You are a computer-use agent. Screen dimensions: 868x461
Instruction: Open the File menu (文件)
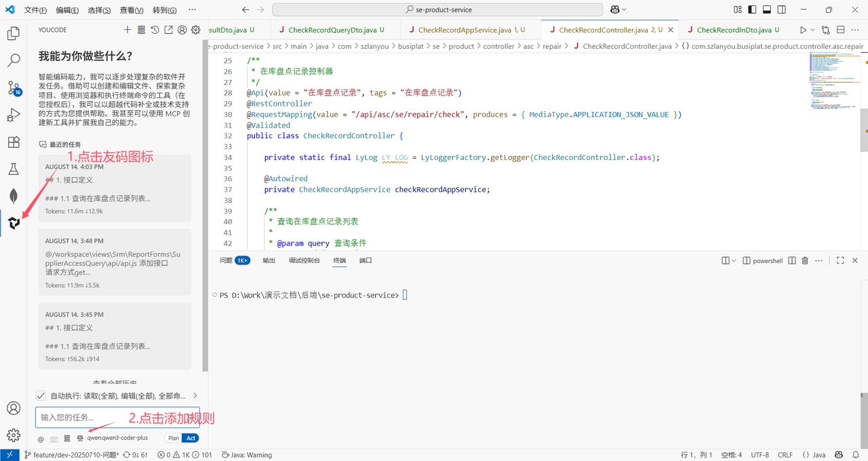pyautogui.click(x=35, y=10)
